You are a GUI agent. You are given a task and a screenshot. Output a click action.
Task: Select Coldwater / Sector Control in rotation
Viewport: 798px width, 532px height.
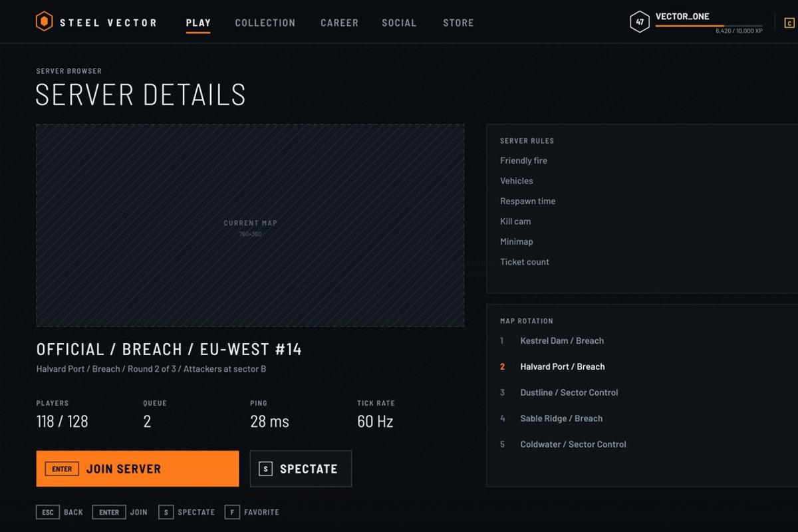click(x=573, y=444)
